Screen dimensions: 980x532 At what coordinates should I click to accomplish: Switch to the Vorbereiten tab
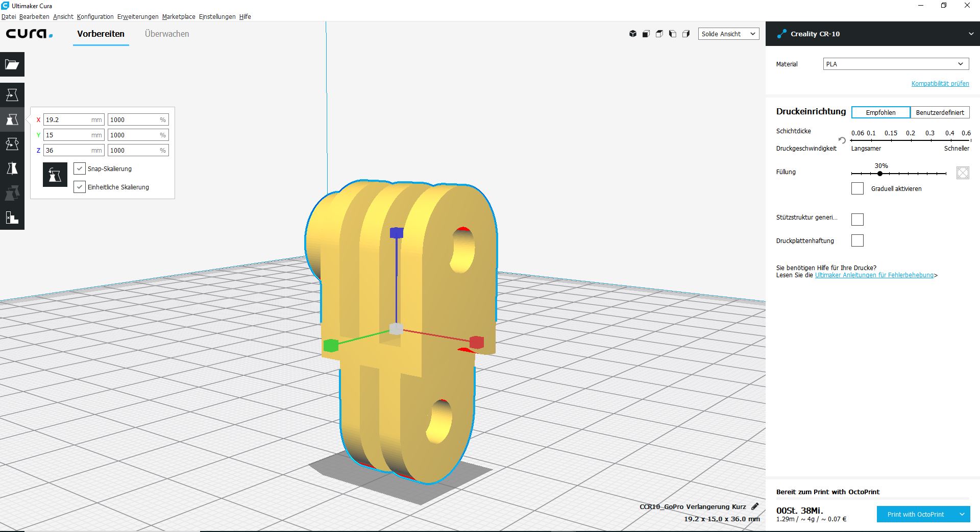click(101, 34)
